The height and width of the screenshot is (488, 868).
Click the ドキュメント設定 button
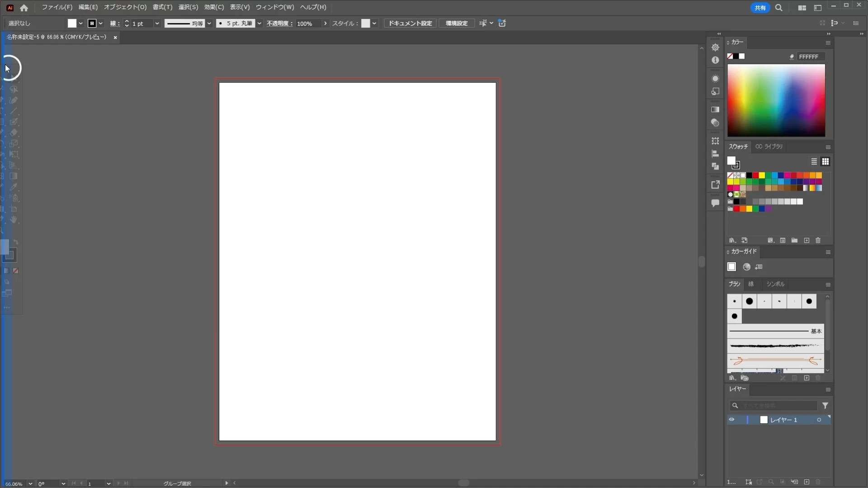tap(410, 23)
